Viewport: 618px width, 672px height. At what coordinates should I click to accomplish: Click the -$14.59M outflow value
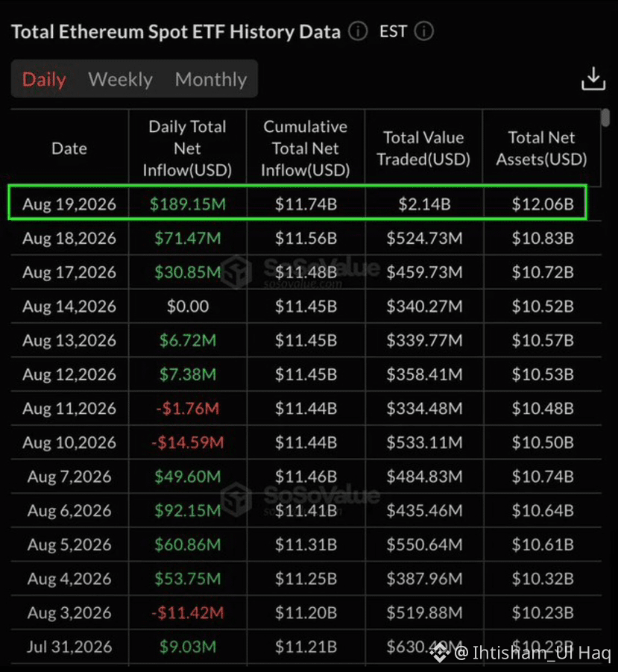click(188, 442)
